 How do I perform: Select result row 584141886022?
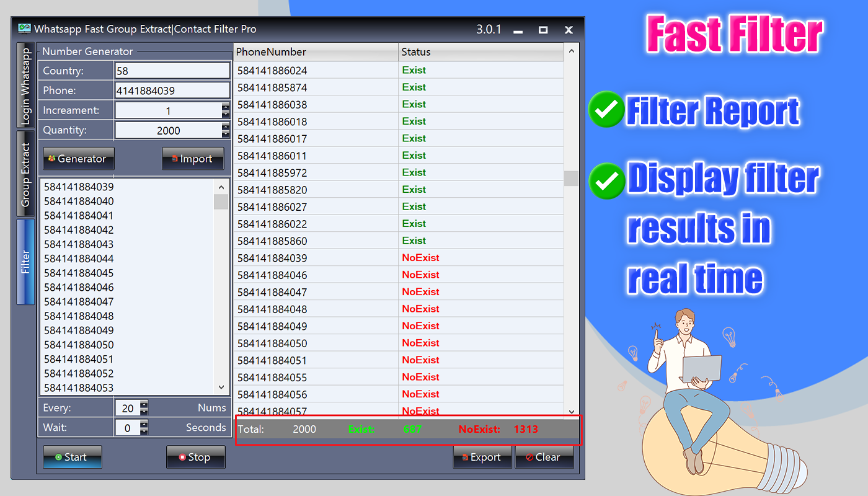[x=399, y=224]
